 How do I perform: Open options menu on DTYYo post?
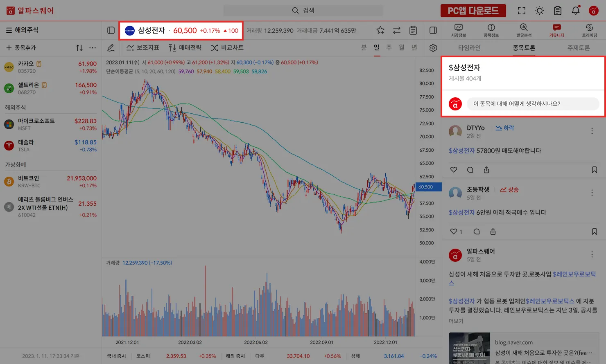tap(592, 131)
